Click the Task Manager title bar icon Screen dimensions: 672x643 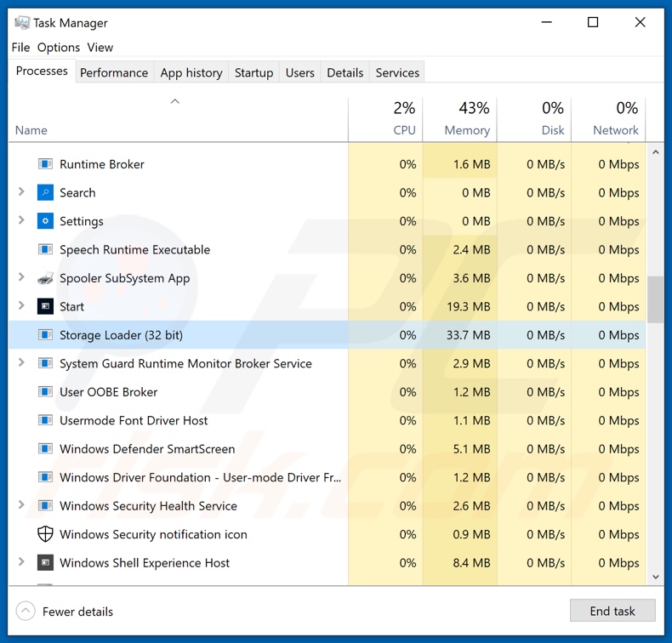22,22
